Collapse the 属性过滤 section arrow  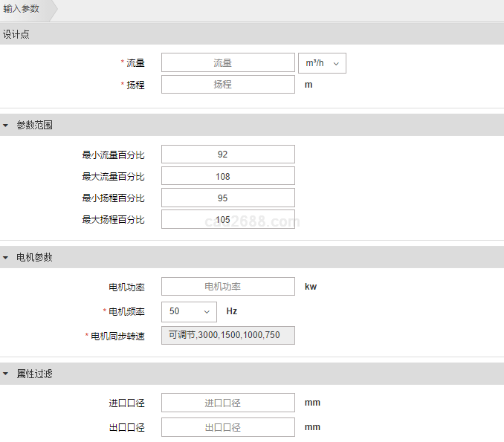(x=6, y=374)
